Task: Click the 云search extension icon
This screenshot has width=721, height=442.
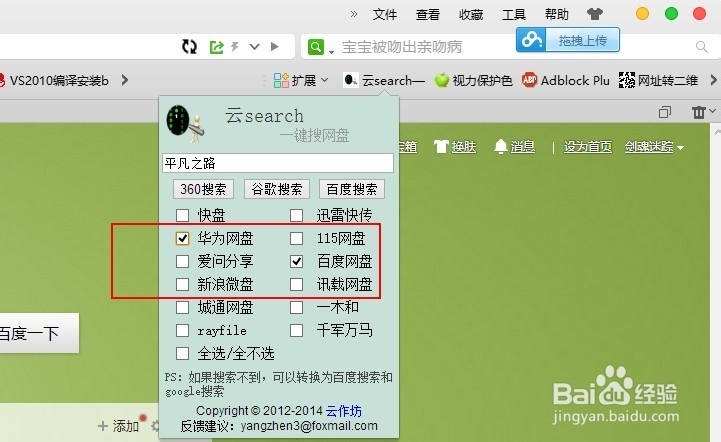Action: pyautogui.click(x=351, y=80)
